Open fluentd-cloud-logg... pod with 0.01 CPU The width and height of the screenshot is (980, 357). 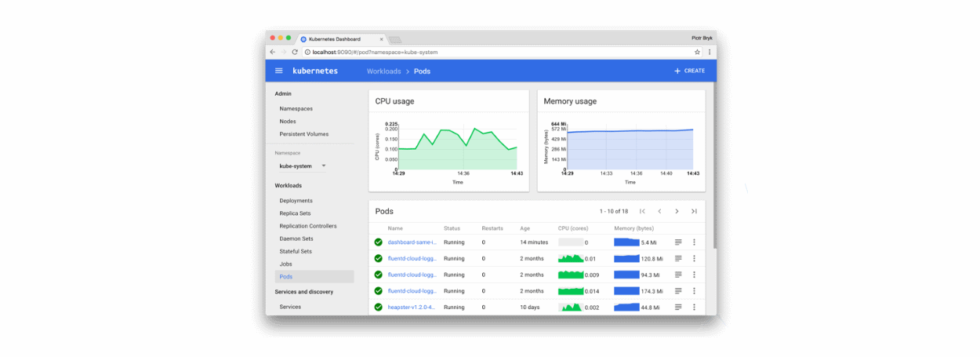412,258
